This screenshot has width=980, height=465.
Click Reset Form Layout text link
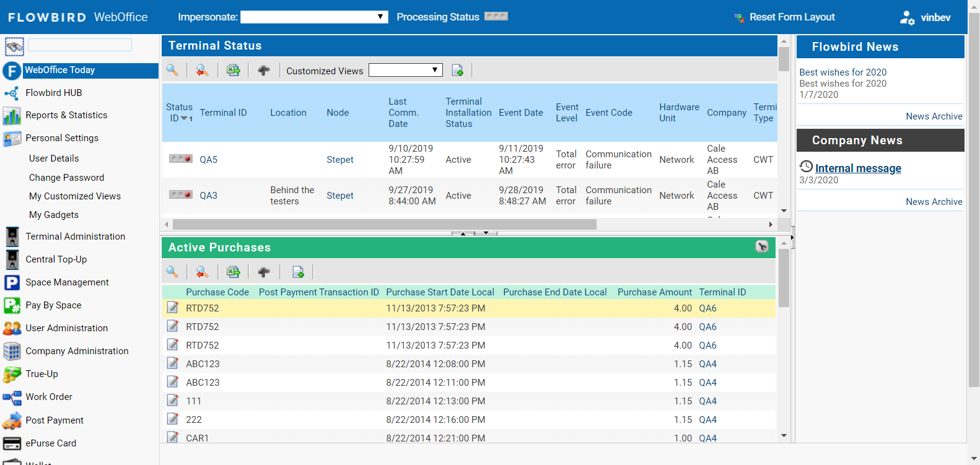(x=792, y=17)
